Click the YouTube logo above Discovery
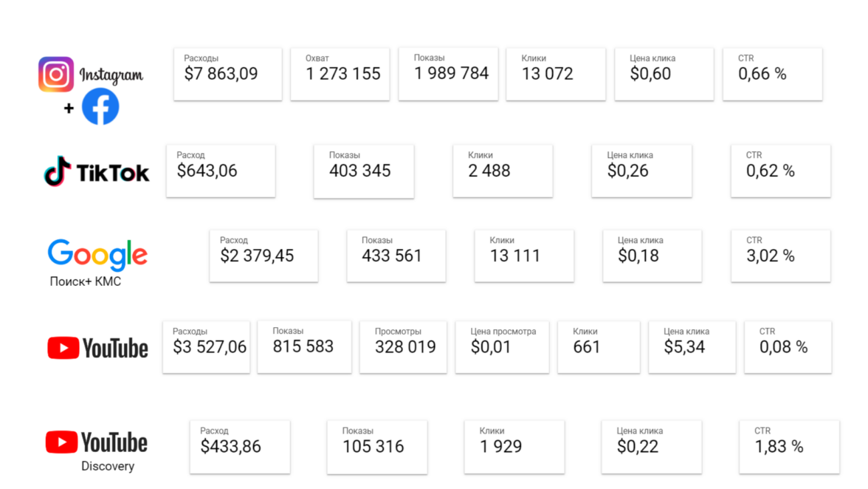The width and height of the screenshot is (868, 489). click(97, 442)
